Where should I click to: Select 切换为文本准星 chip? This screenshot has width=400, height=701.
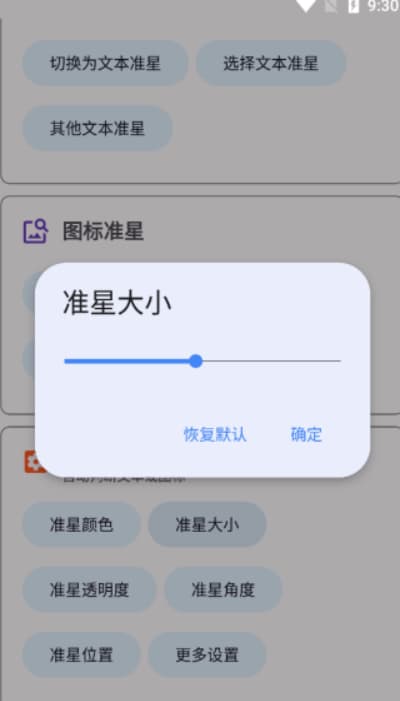click(x=105, y=63)
